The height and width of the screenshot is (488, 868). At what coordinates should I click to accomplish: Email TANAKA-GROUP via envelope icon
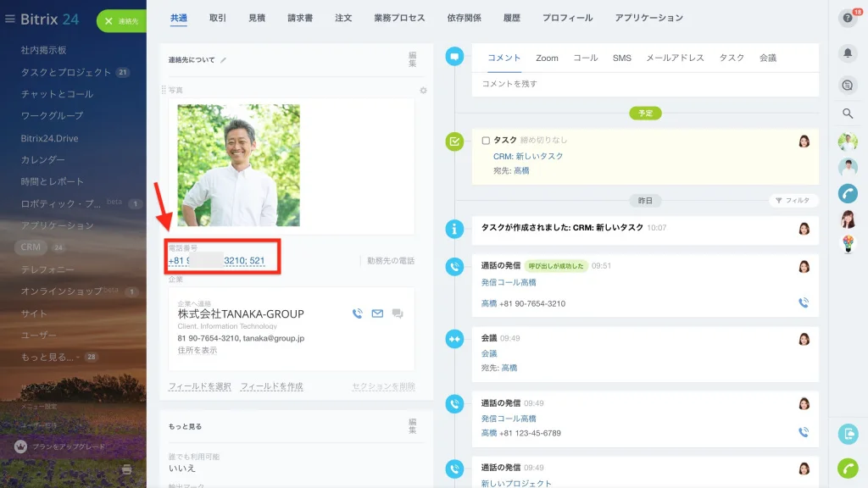tap(377, 313)
